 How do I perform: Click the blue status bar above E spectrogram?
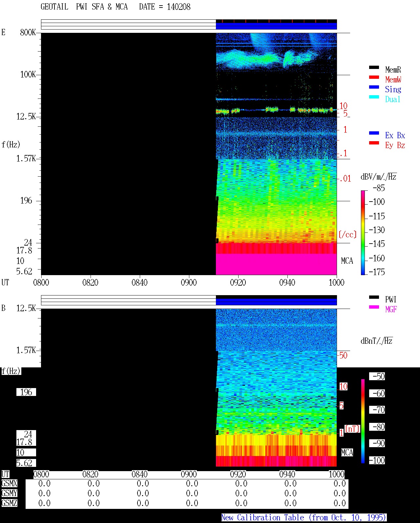[x=276, y=26]
